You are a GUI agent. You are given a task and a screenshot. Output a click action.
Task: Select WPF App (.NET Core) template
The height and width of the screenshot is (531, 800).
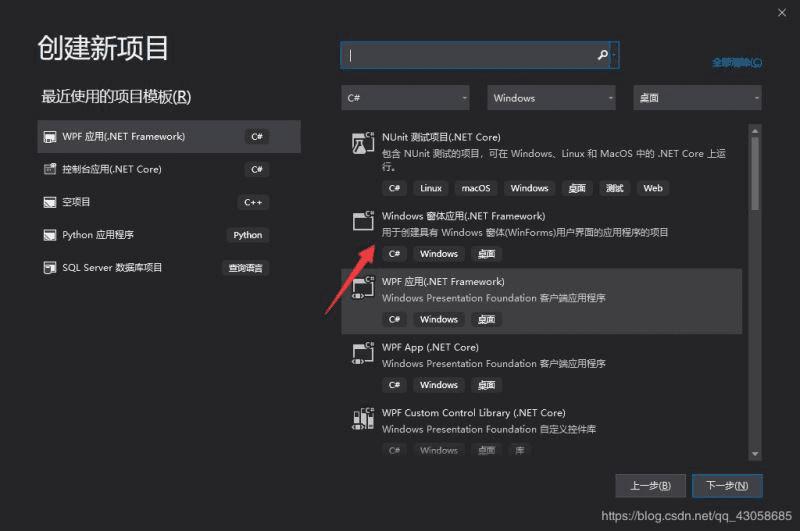coord(541,366)
